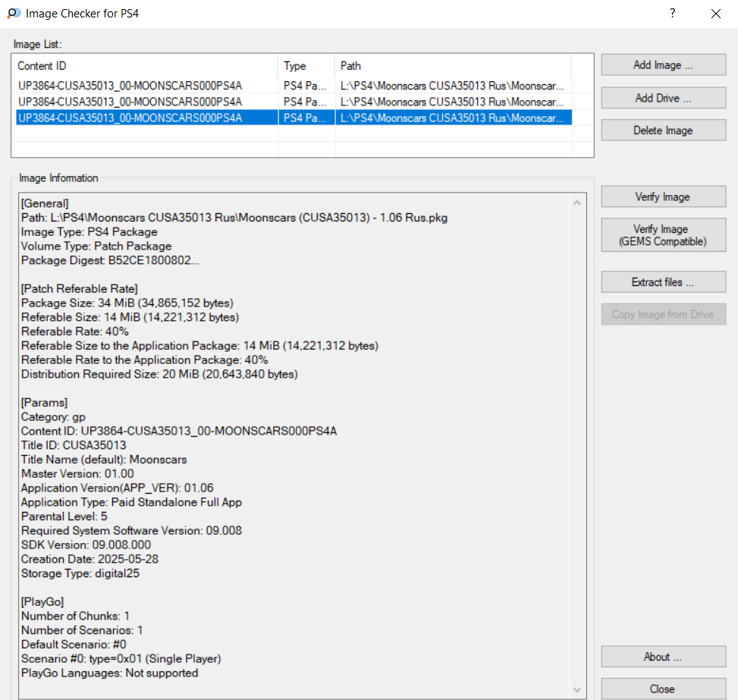Click the scroll up arrow in Image Information
The width and height of the screenshot is (738, 700).
coord(577,203)
